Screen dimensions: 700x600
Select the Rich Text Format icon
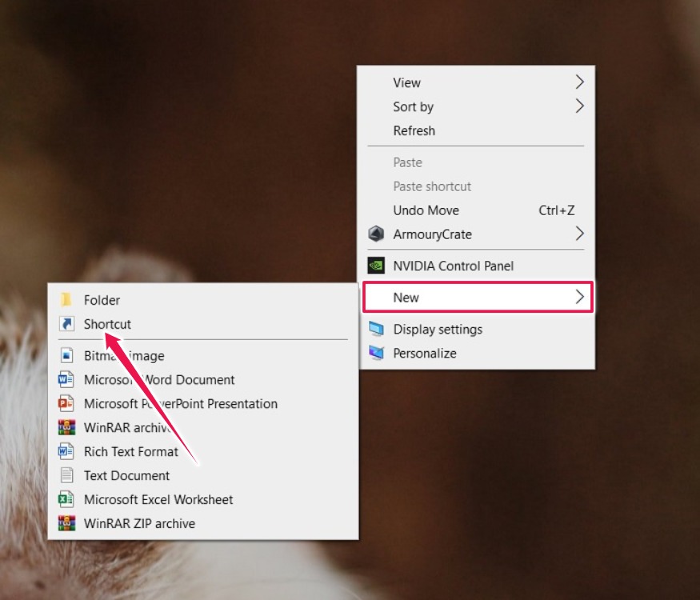[x=66, y=451]
